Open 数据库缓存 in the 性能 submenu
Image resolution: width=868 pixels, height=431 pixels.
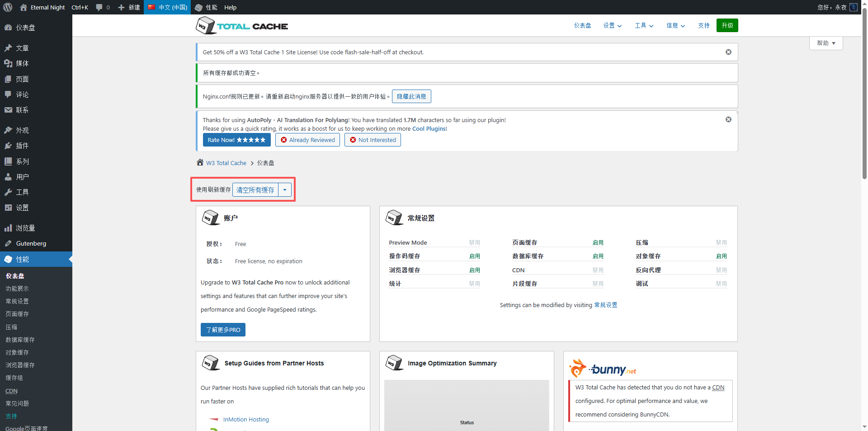(x=20, y=340)
